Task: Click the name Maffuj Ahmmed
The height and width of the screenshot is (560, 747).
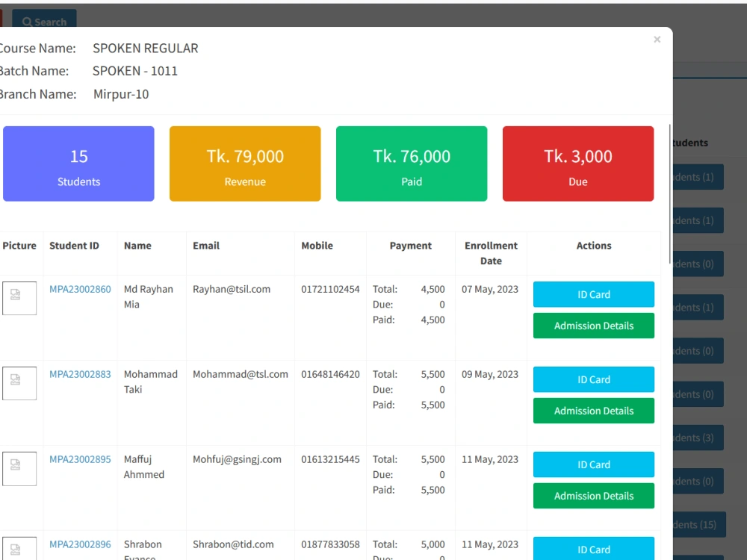Action: tap(144, 467)
